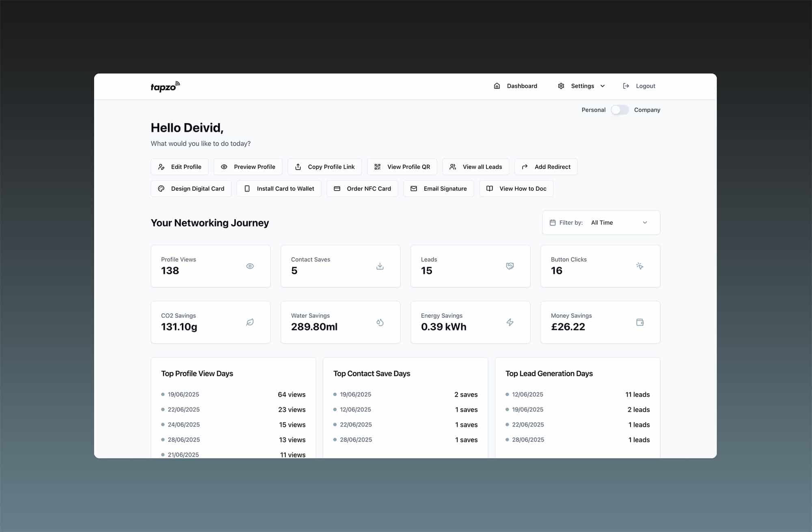Click the water droplet icon on Water Savings card
The image size is (812, 532).
tap(380, 322)
